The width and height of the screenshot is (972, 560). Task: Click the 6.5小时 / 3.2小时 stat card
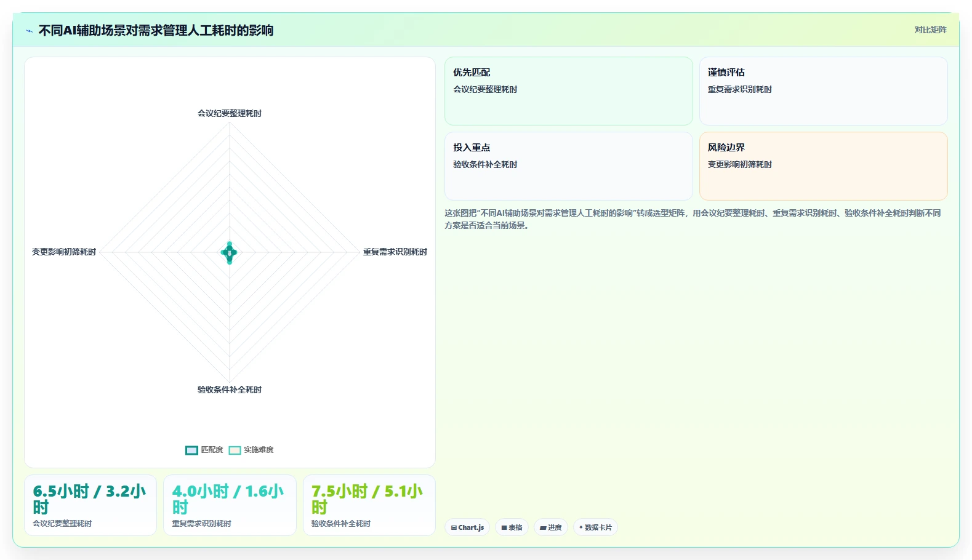[x=90, y=505]
